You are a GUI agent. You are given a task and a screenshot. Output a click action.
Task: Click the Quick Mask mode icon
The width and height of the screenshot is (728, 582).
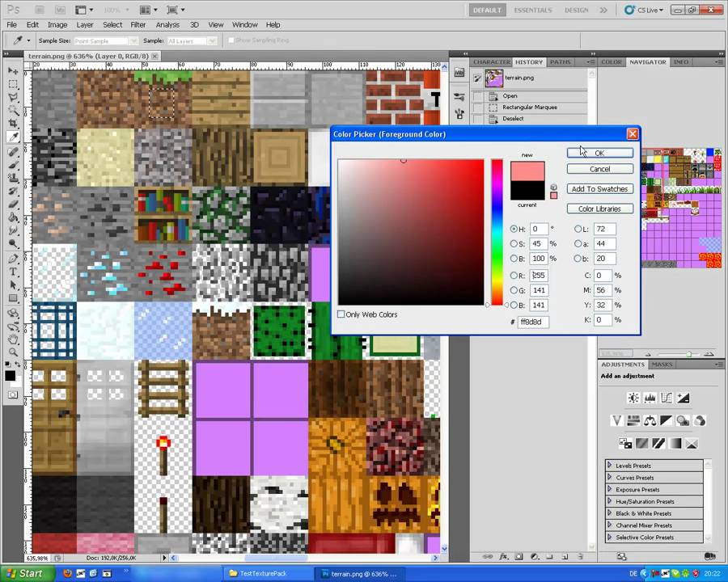coord(13,395)
